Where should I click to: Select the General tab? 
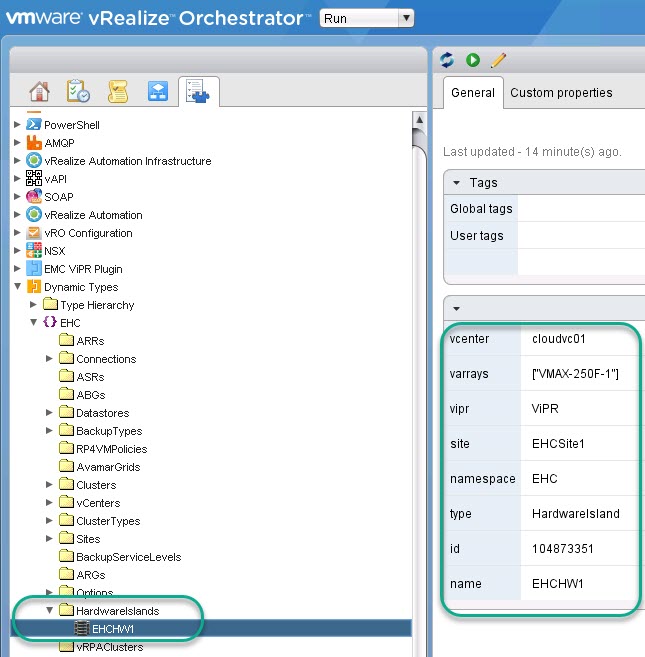(473, 93)
